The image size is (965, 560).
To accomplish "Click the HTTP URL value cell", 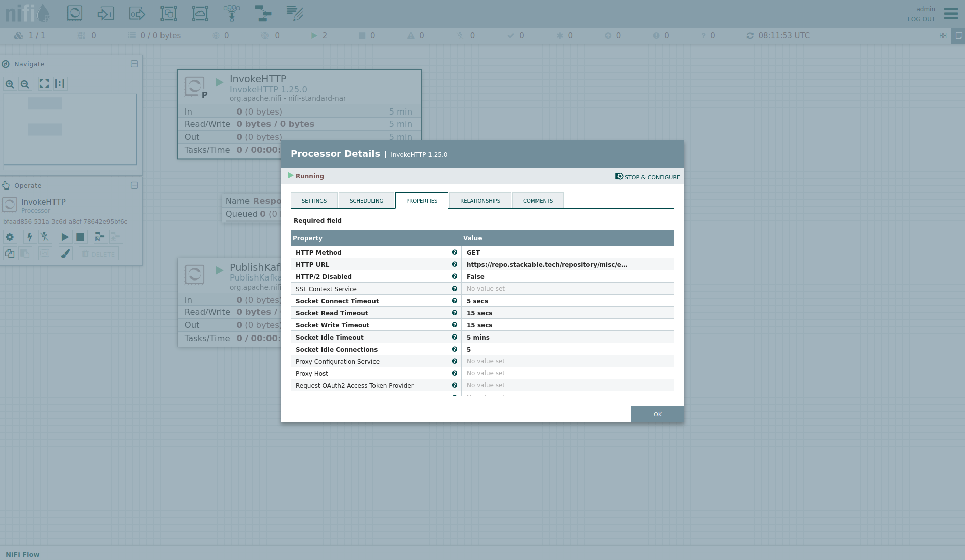I will pos(547,264).
